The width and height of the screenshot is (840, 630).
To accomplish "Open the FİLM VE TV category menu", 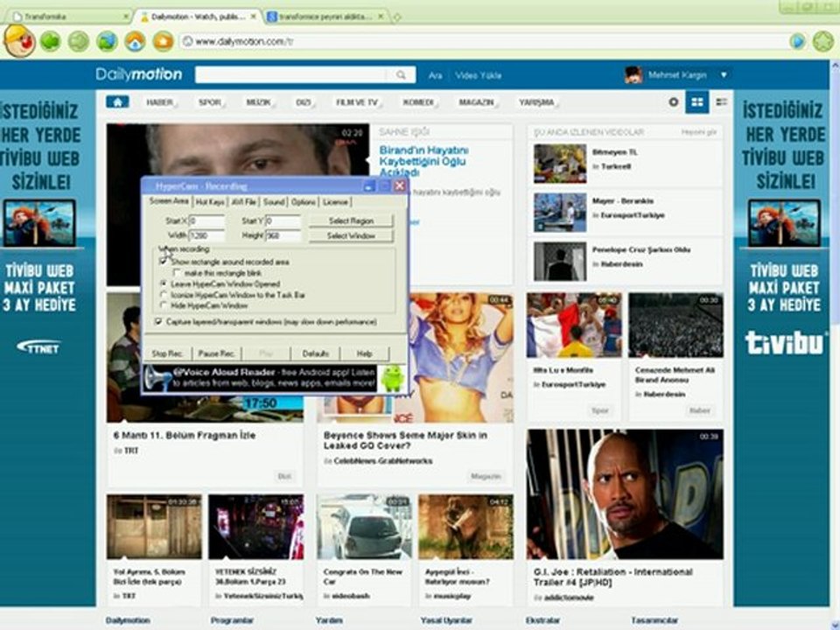I will coord(357,101).
